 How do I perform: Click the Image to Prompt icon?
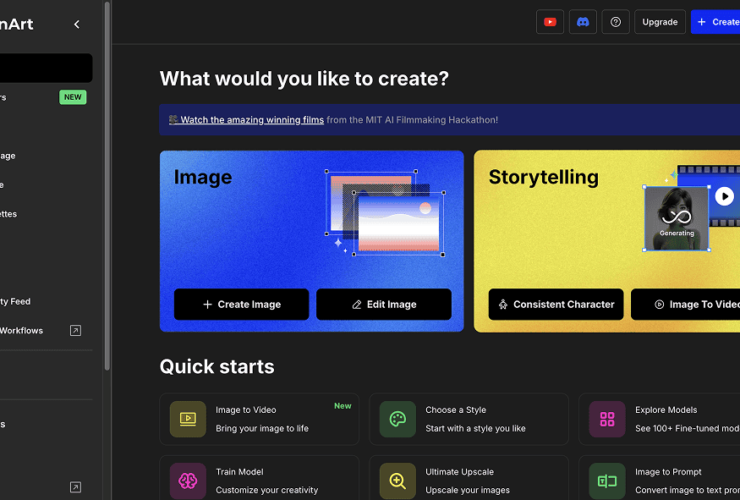click(x=607, y=481)
